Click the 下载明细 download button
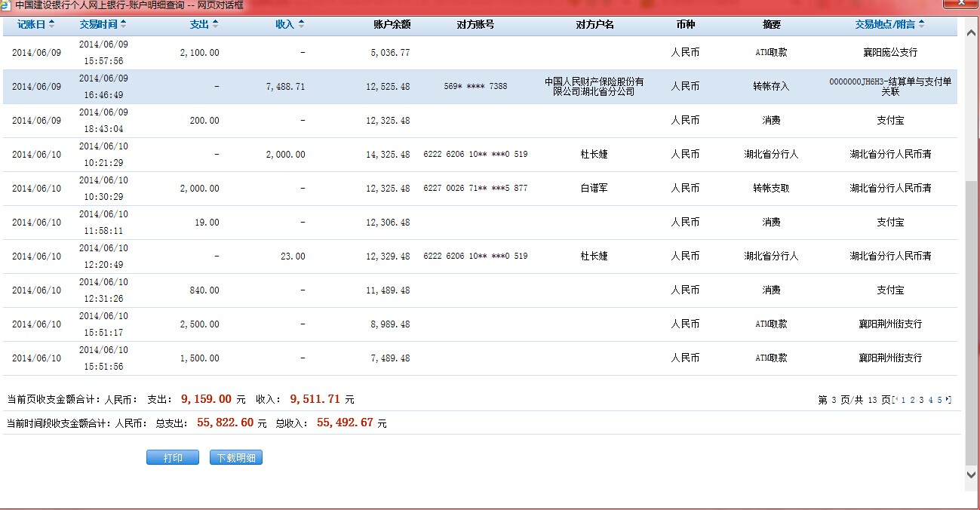The image size is (980, 510). pos(236,458)
